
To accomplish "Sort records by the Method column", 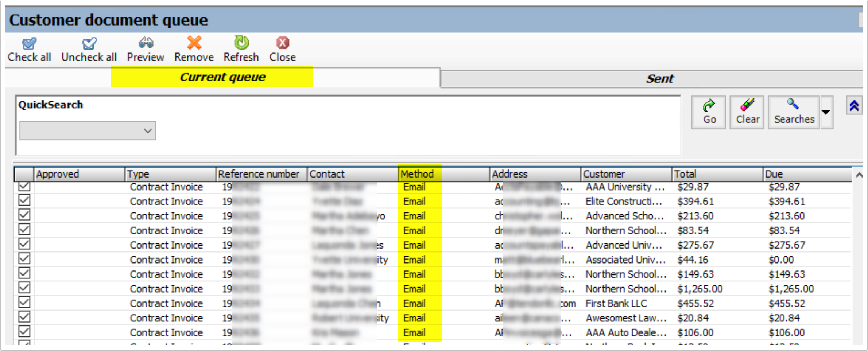I will 417,174.
